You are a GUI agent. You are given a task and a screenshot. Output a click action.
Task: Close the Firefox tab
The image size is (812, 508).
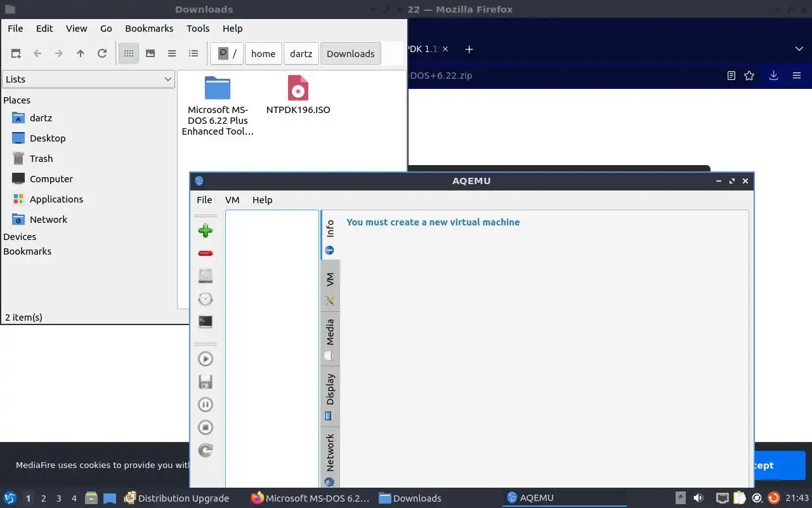point(445,49)
